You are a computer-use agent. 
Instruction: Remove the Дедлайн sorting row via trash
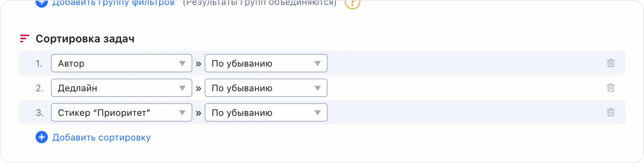pos(610,88)
